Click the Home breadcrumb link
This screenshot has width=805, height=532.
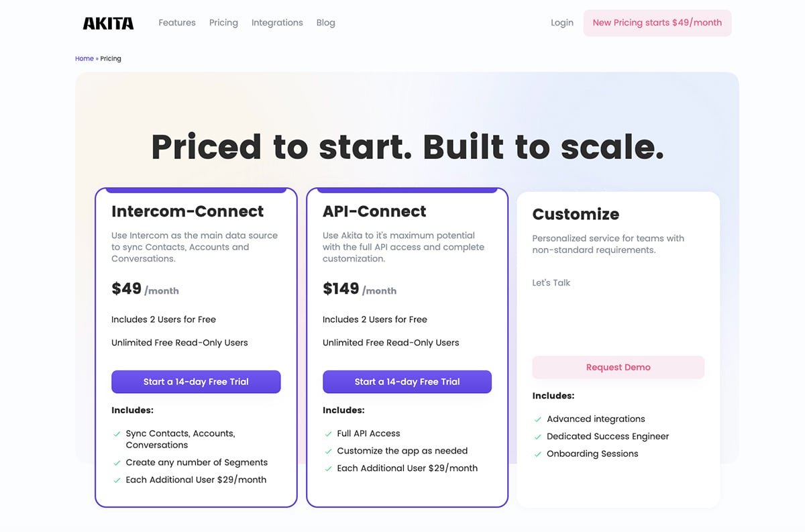pos(84,58)
